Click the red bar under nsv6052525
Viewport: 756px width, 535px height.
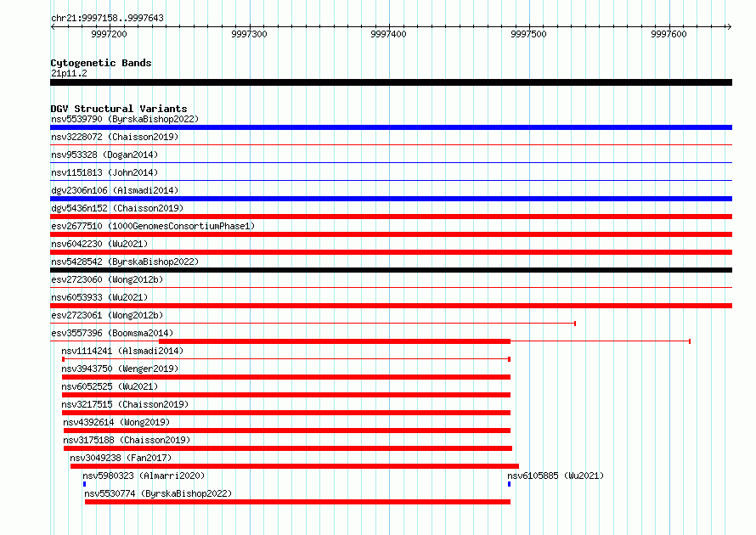coord(286,395)
